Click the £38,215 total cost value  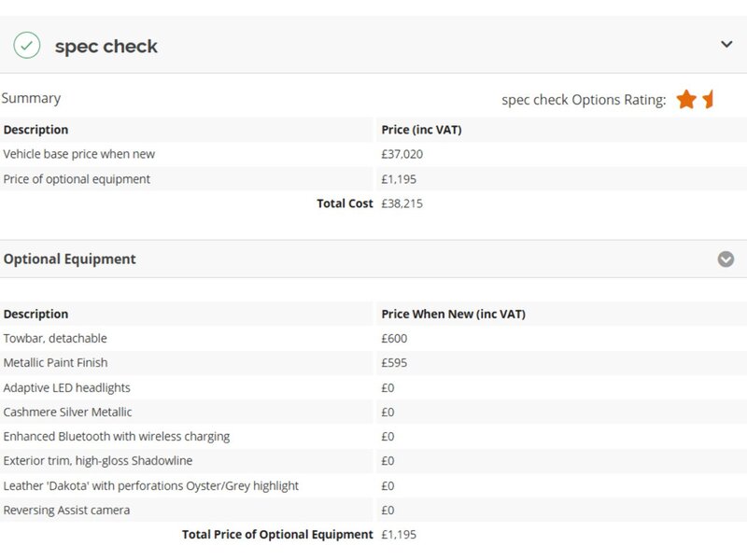point(402,203)
